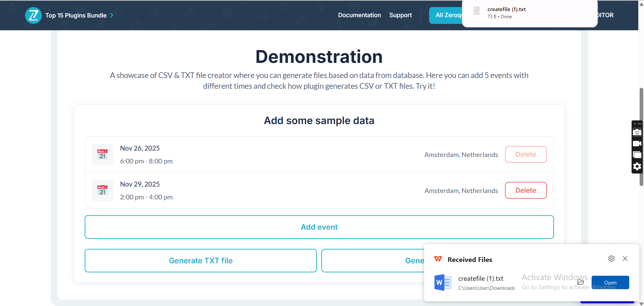Click the video recording camera icon
Image resolution: width=644 pixels, height=306 pixels.
(637, 144)
